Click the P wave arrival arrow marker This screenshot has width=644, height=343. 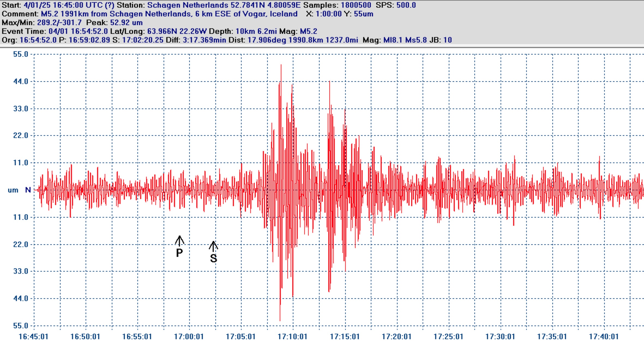pyautogui.click(x=179, y=241)
